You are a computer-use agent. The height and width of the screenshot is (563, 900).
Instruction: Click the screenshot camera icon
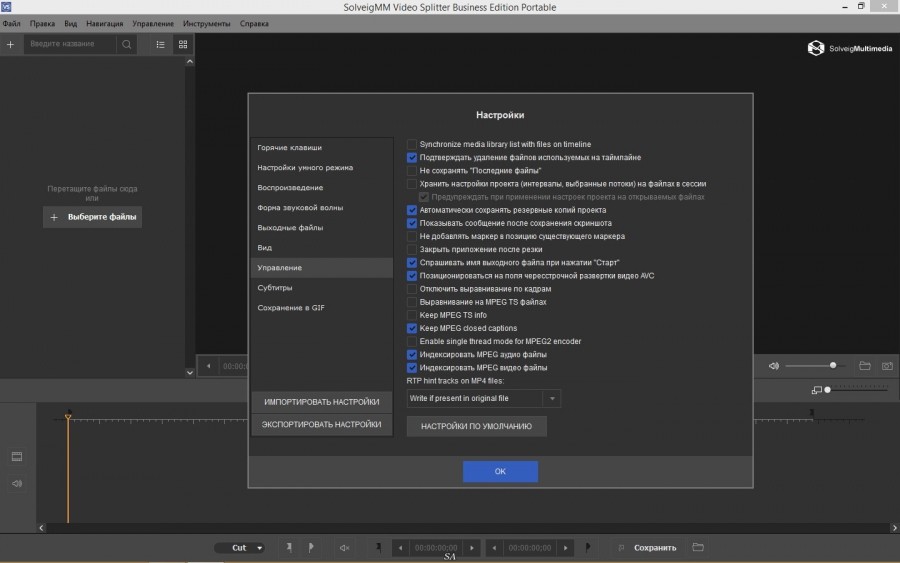tap(887, 366)
